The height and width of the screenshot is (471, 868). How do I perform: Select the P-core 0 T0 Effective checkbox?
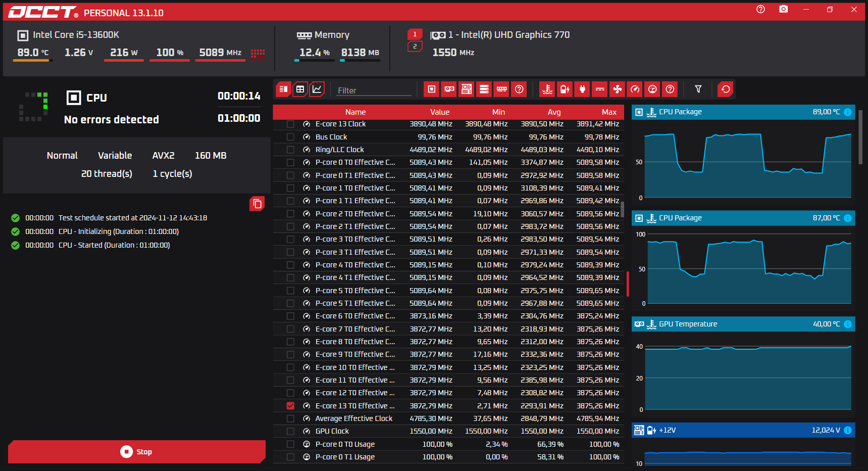pyautogui.click(x=290, y=162)
